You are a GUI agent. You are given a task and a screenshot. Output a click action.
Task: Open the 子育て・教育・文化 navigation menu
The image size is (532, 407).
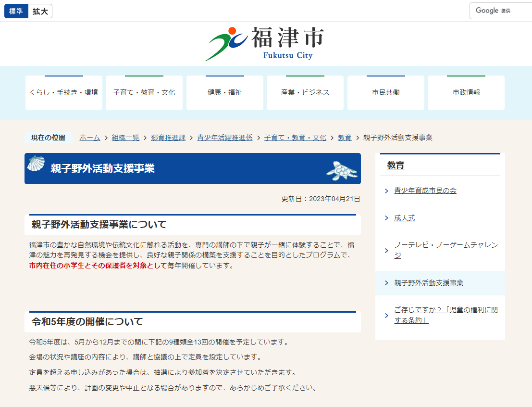(144, 93)
